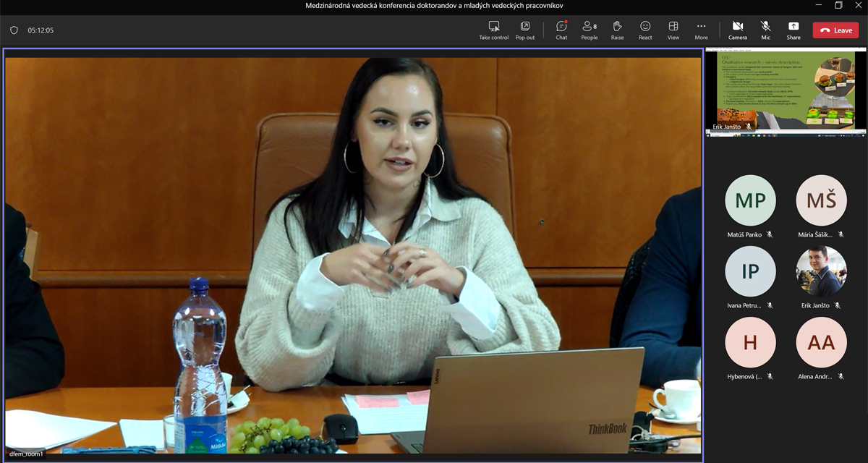Image resolution: width=868 pixels, height=463 pixels.
Task: Click Ivana Petru participant avatar
Action: tap(750, 271)
